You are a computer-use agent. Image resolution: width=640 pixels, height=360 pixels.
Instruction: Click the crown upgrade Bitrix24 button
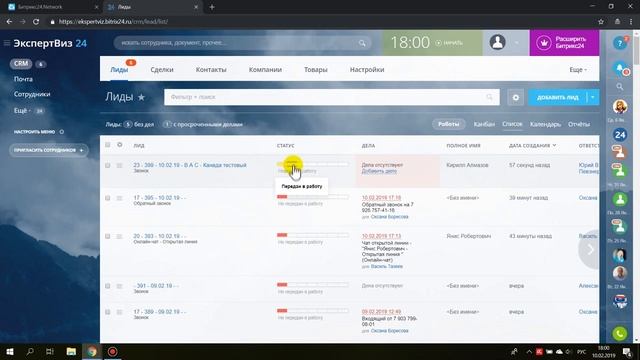point(564,42)
